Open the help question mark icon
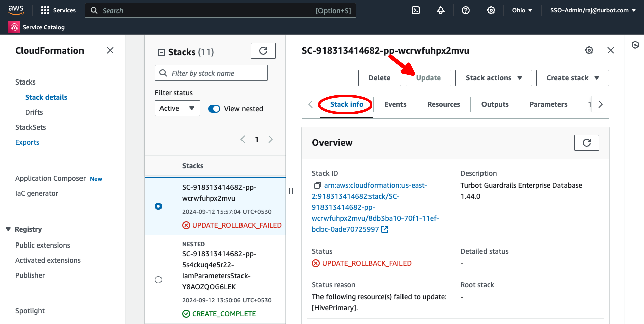 466,10
